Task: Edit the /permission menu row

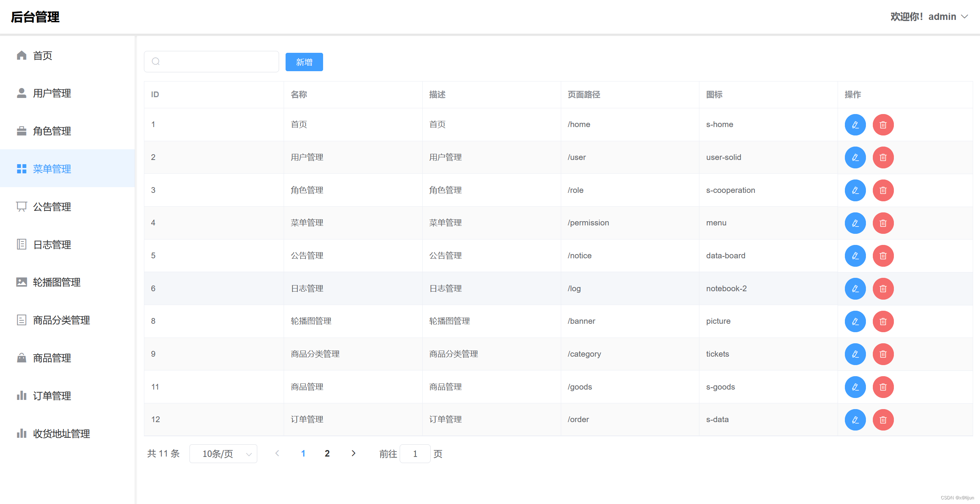Action: coord(855,223)
